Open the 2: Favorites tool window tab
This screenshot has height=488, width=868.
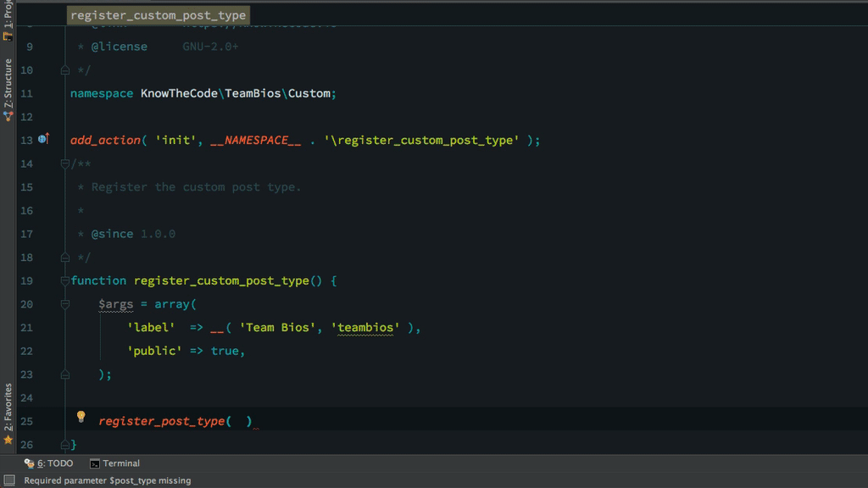(x=8, y=408)
